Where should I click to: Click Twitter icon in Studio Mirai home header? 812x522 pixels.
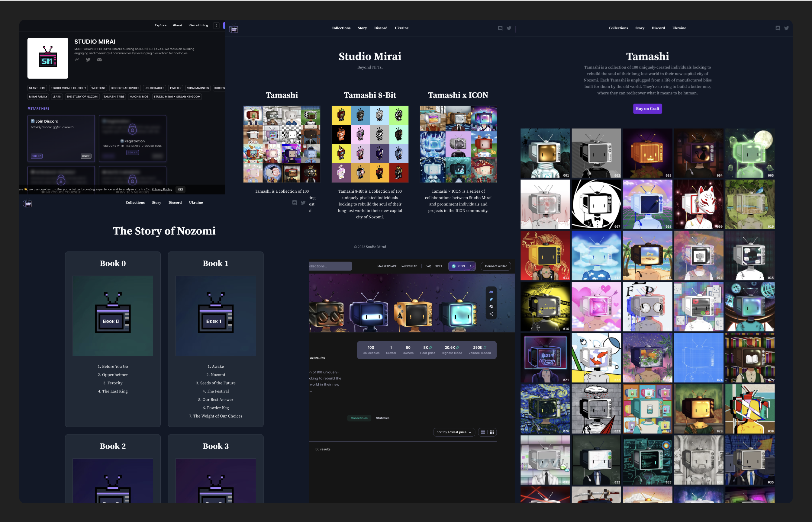pos(509,28)
